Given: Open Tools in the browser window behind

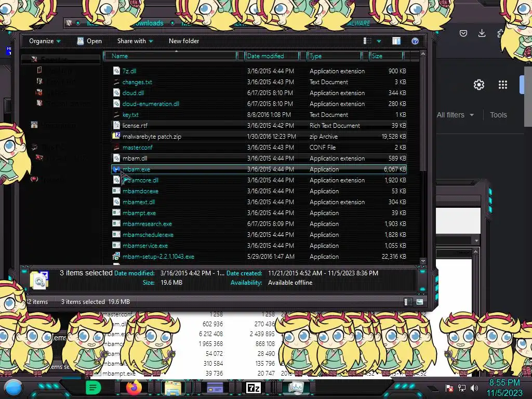Looking at the screenshot, I should click(x=498, y=115).
